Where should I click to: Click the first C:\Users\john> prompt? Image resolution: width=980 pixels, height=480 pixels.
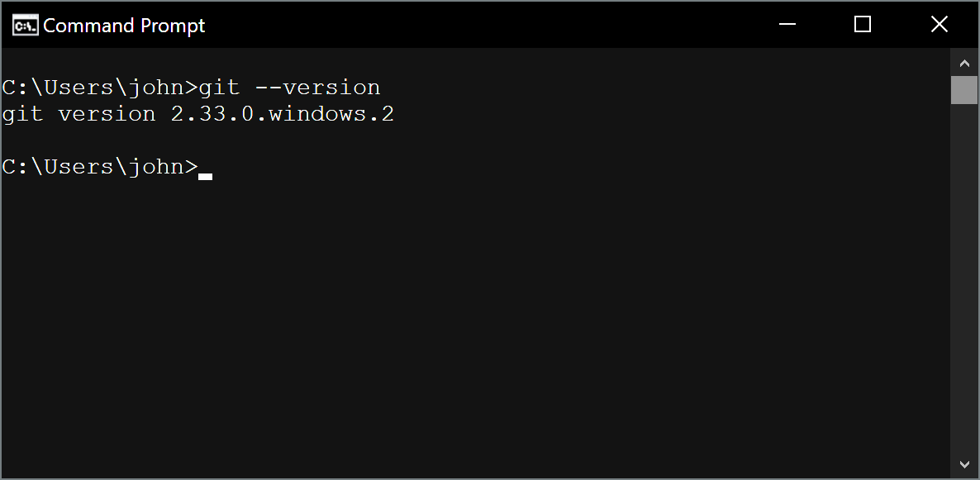click(x=100, y=88)
